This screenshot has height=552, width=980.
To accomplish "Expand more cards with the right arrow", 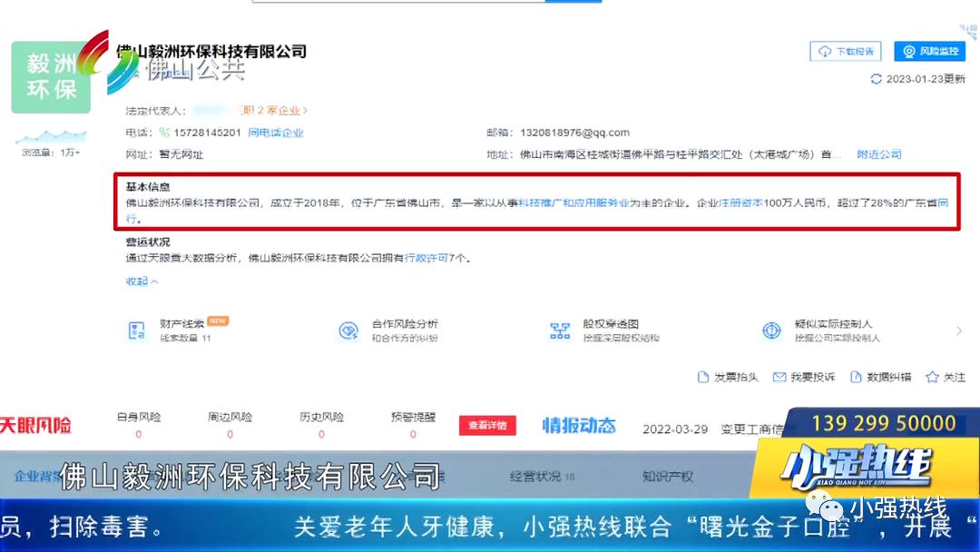I will (959, 331).
